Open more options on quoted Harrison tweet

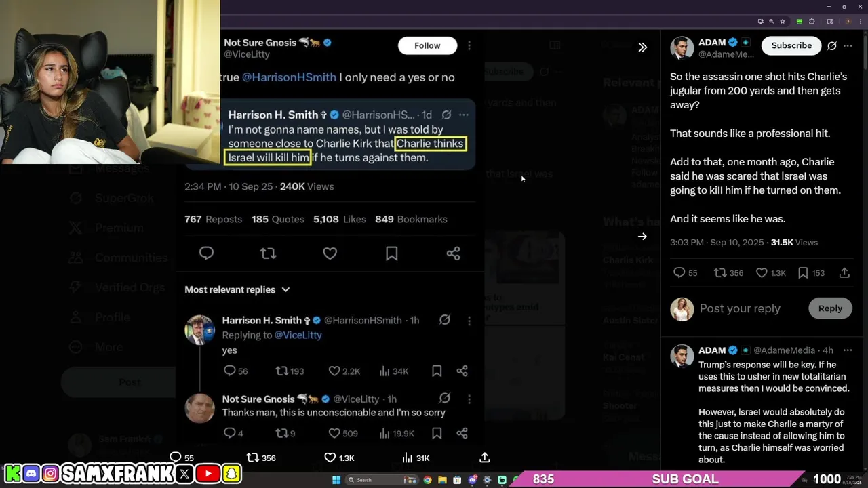pyautogui.click(x=464, y=115)
